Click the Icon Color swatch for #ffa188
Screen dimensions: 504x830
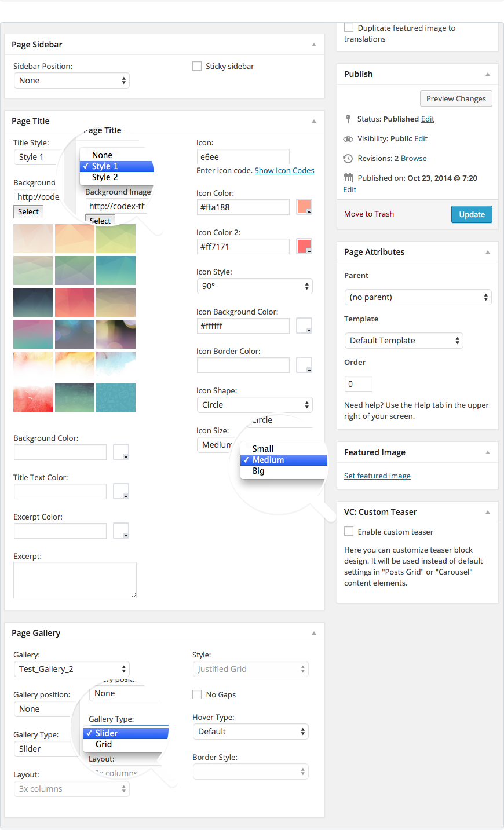[x=304, y=207]
